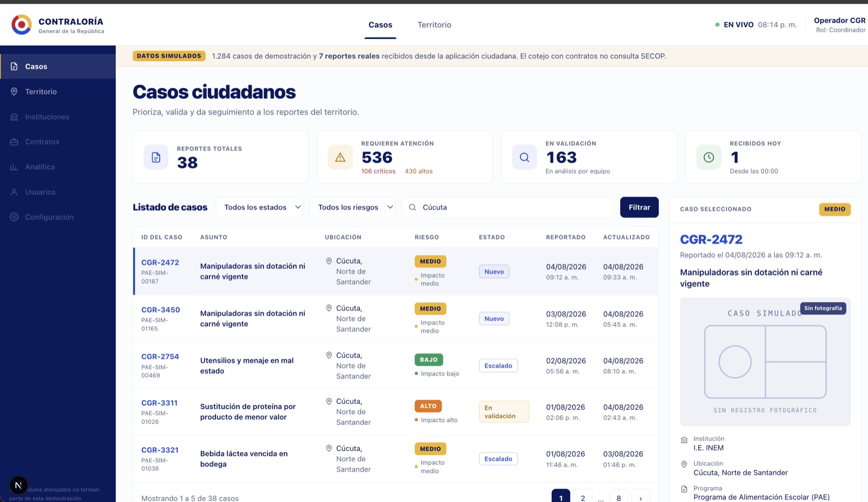Sort by the REPORTADO column header
Screen dimensions: 868x502
point(566,237)
